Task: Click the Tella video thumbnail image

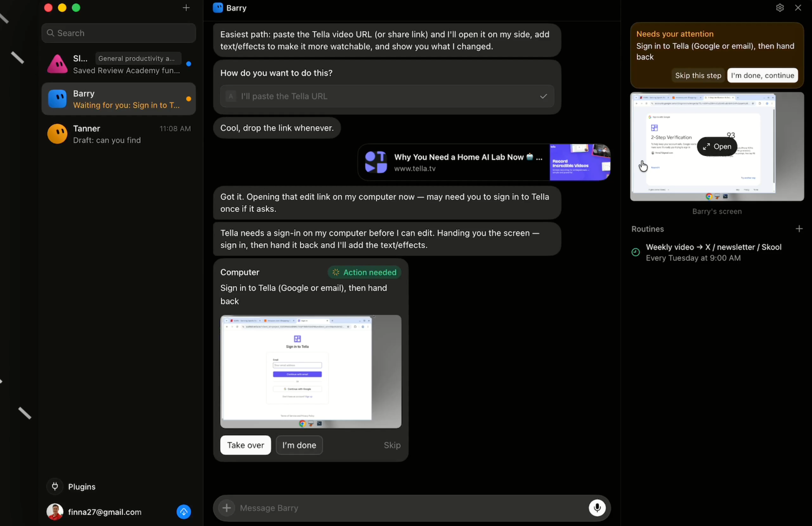Action: click(x=580, y=162)
